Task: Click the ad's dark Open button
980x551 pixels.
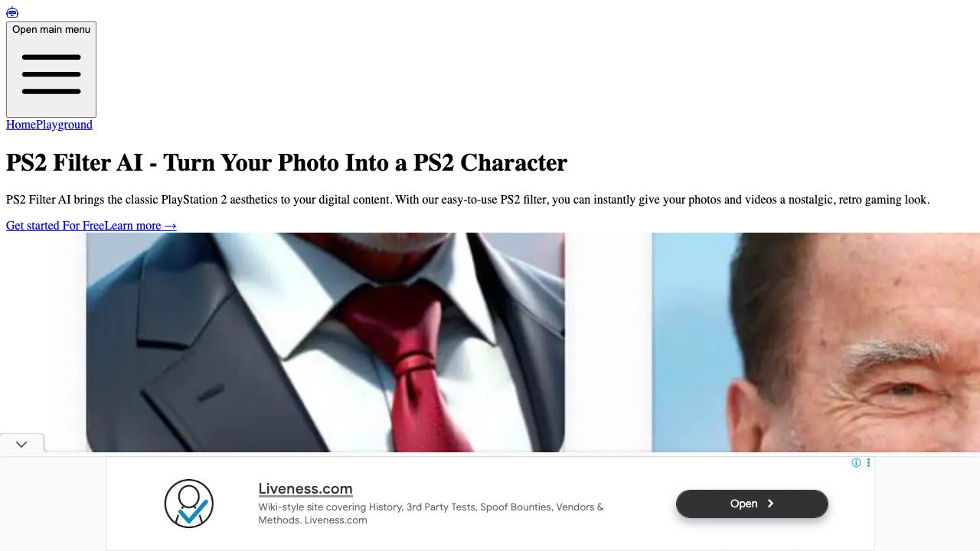Action: coord(752,504)
